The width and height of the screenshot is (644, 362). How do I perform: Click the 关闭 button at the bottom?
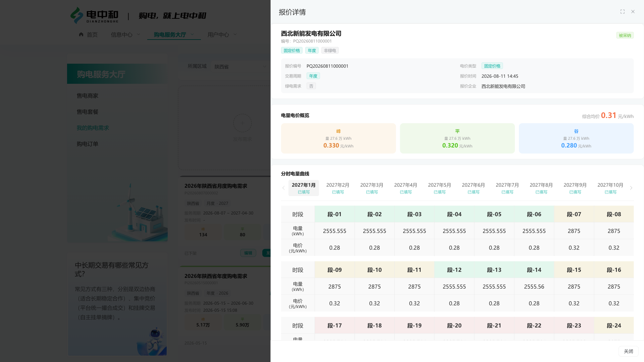coord(628,351)
